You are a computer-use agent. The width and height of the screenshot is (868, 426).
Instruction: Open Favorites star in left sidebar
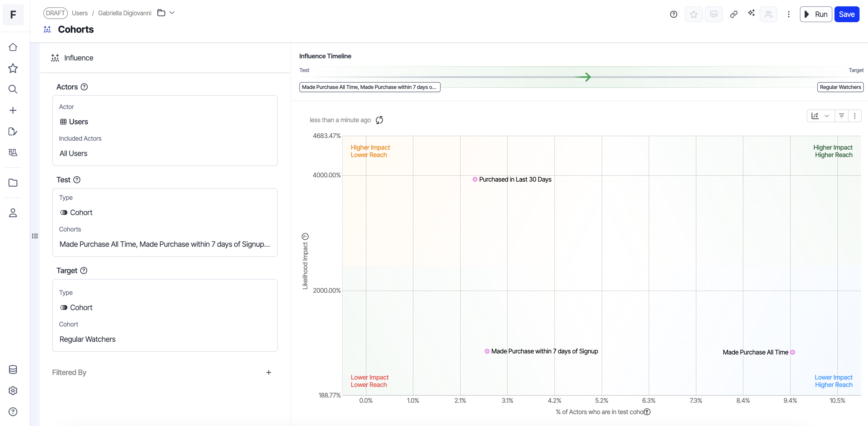[13, 68]
